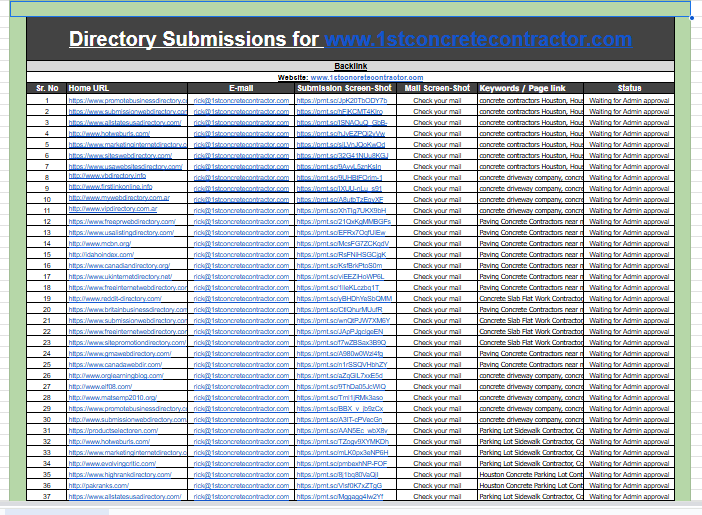The width and height of the screenshot is (702, 515).
Task: Open the elf08.com Home URL link
Action: (100, 386)
